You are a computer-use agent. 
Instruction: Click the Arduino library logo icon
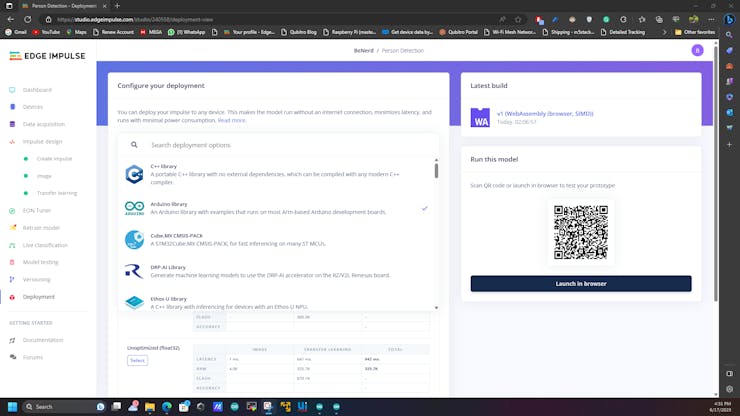tap(134, 208)
